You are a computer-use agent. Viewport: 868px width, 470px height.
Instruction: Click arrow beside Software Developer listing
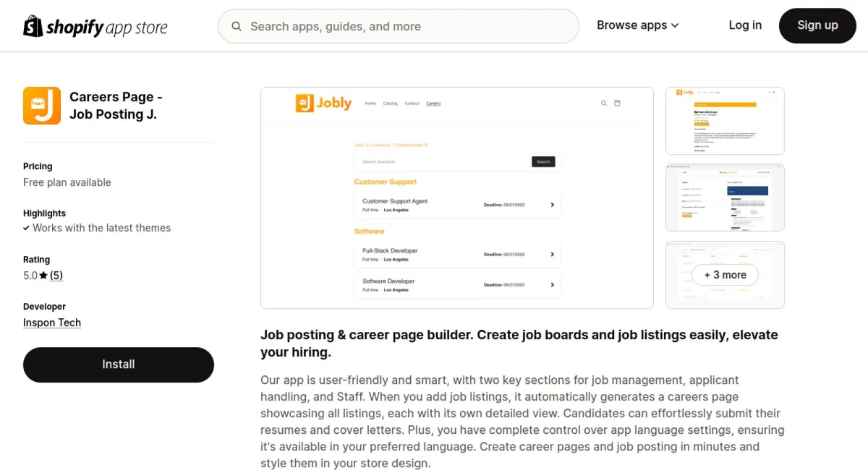[x=552, y=285]
